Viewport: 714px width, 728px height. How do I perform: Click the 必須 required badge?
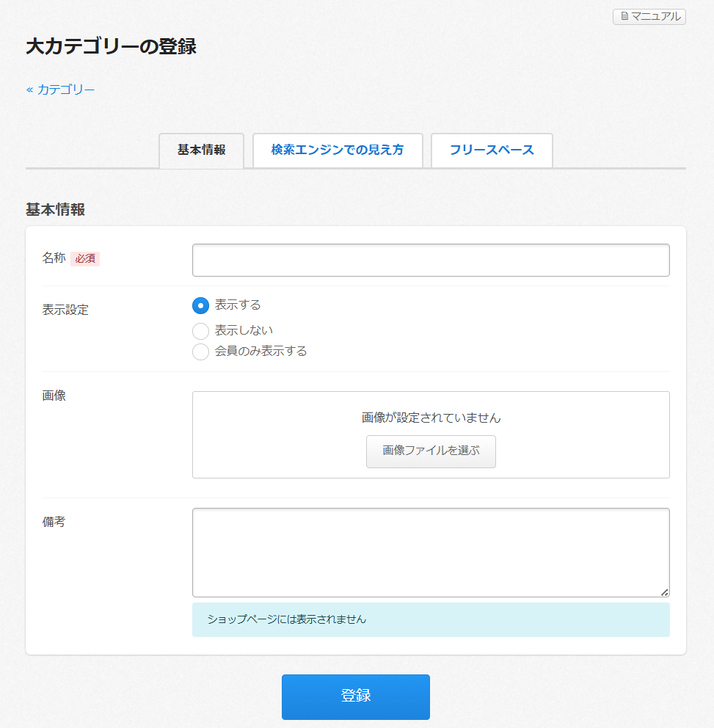(x=85, y=258)
